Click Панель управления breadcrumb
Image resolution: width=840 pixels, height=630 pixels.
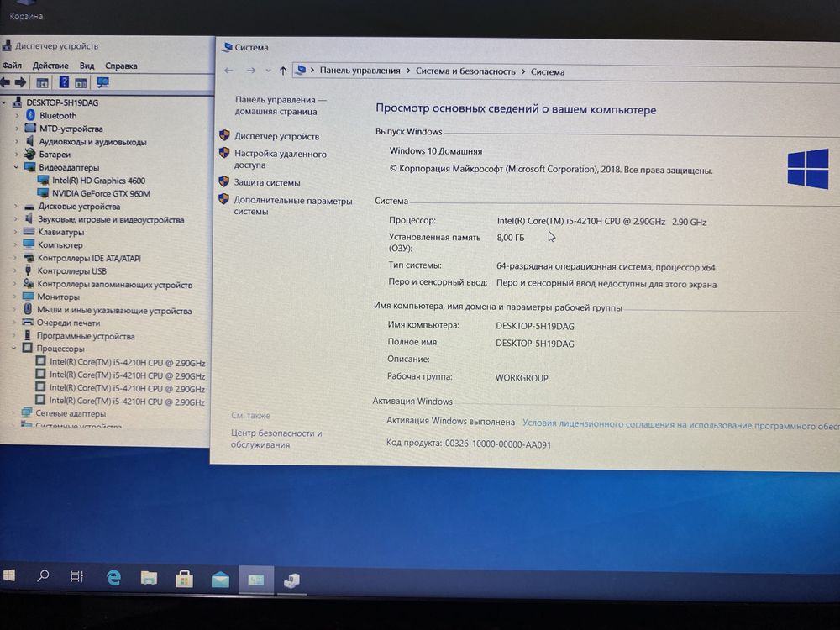[360, 71]
